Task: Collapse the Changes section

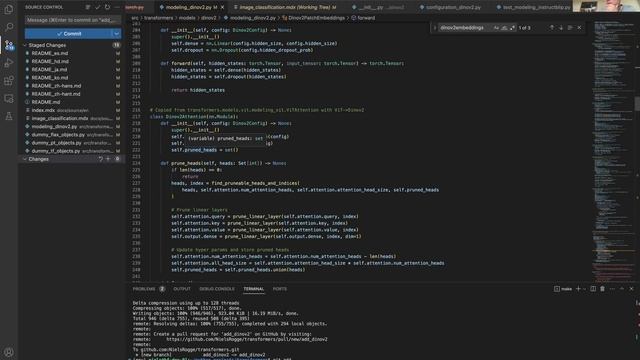Action: (25, 159)
